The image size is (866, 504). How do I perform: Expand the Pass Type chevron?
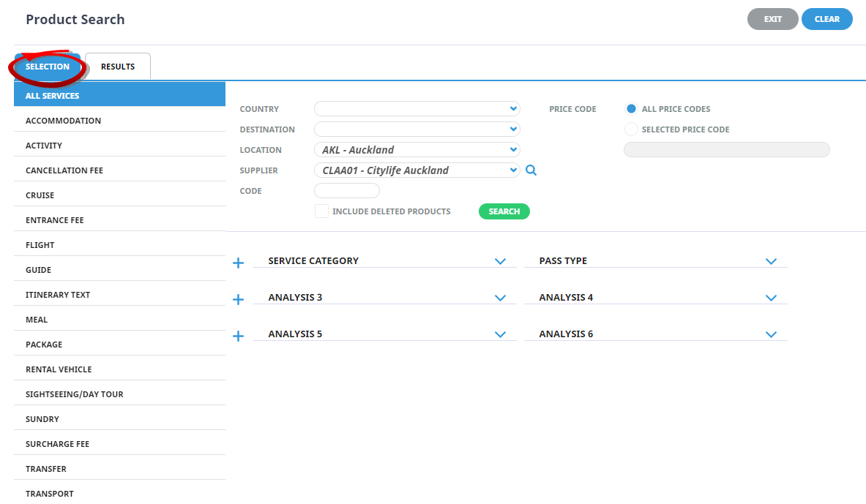click(770, 261)
